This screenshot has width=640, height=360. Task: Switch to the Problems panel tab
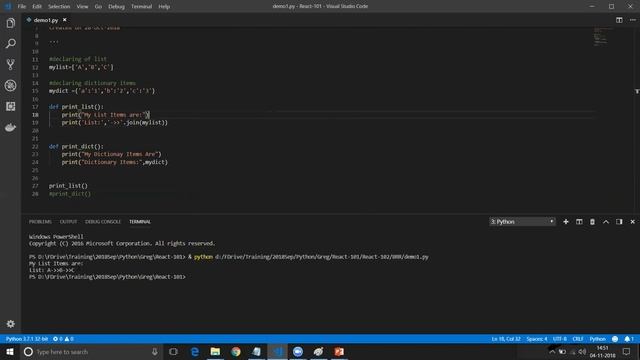click(x=40, y=222)
